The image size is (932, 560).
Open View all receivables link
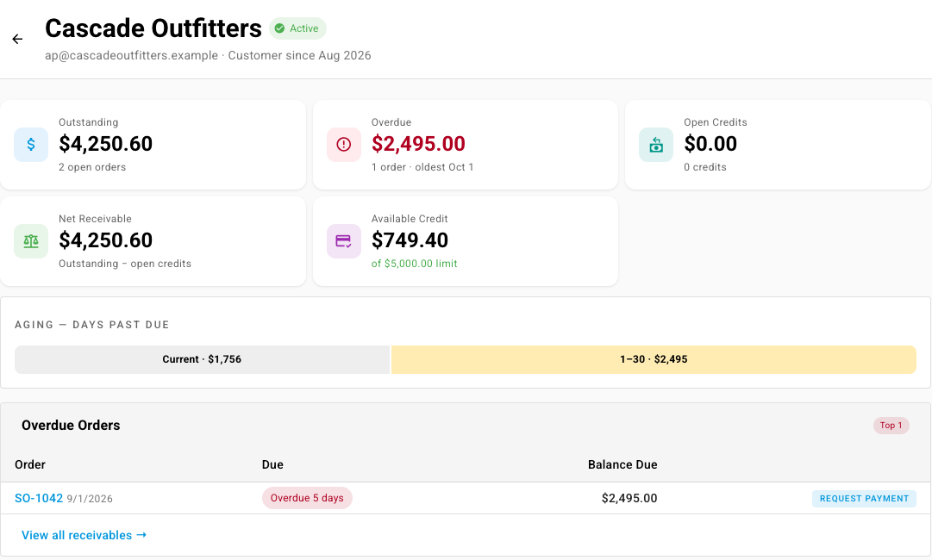pos(84,535)
